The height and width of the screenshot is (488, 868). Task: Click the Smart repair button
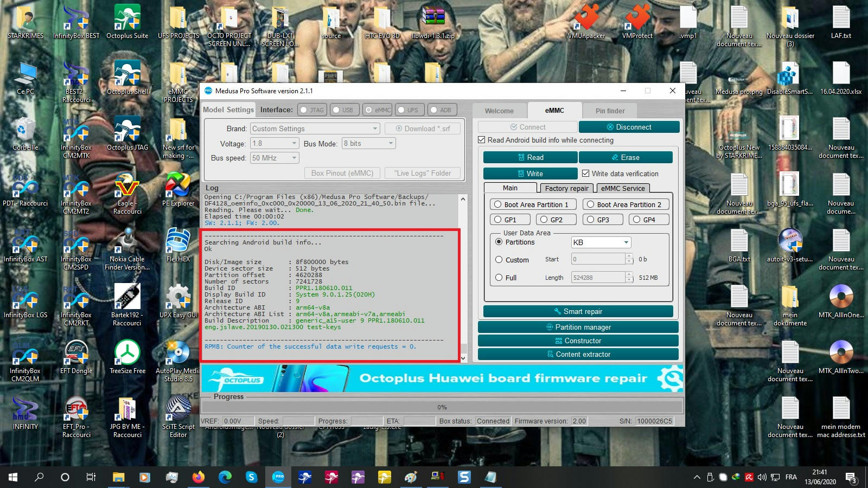coord(578,311)
